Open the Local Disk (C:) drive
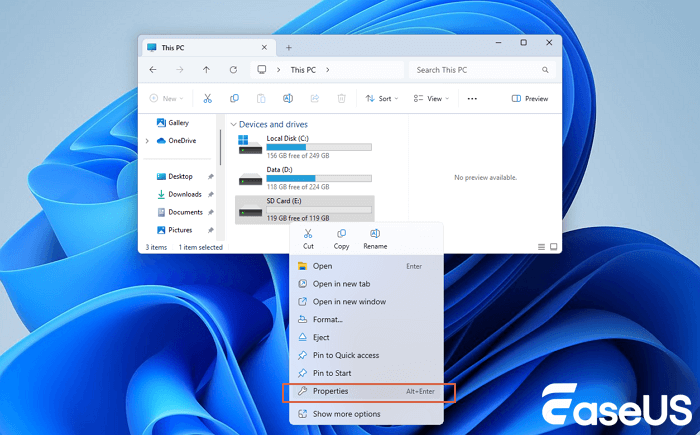Image resolution: width=700 pixels, height=435 pixels. tap(305, 146)
